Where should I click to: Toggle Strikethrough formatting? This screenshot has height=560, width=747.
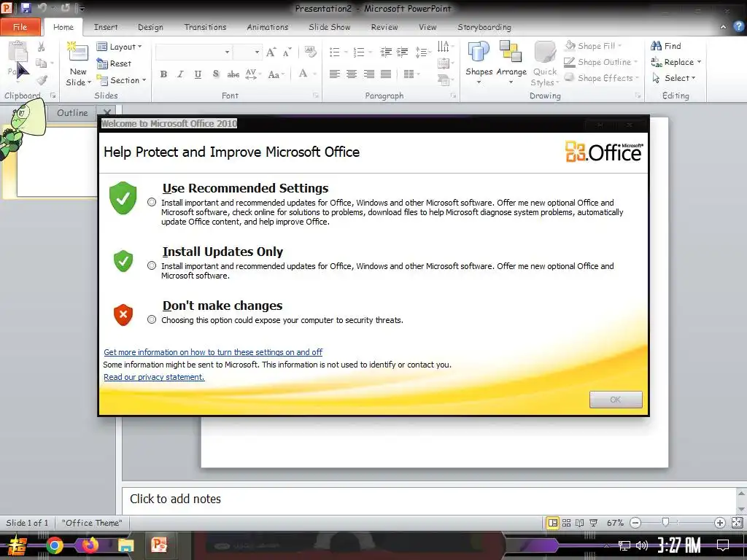(x=233, y=74)
